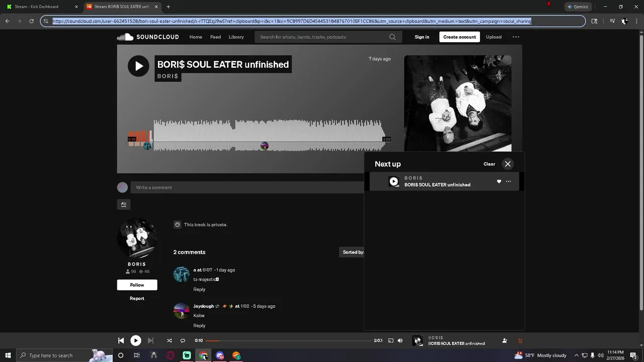The width and height of the screenshot is (644, 362).
Task: Open the Upload page
Action: coord(494,37)
